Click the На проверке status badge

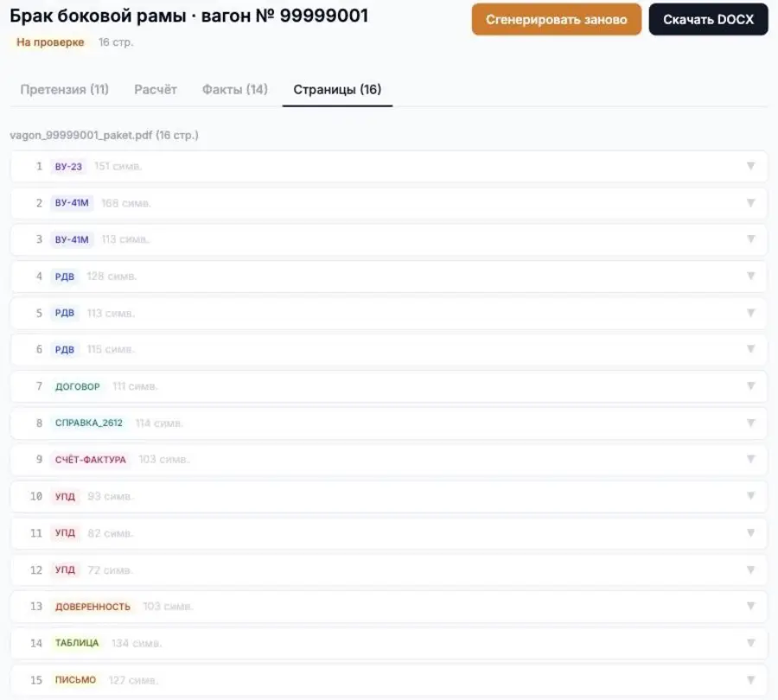[x=50, y=42]
